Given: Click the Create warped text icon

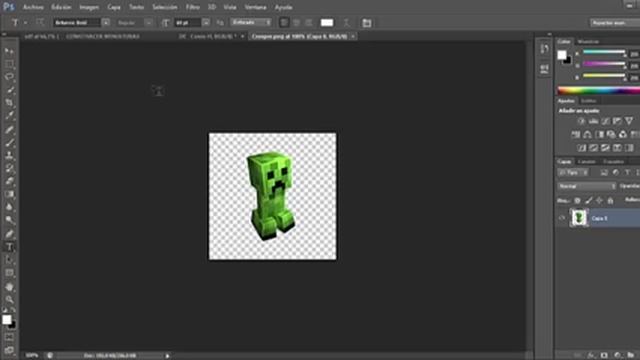Looking at the screenshot, I should point(347,23).
